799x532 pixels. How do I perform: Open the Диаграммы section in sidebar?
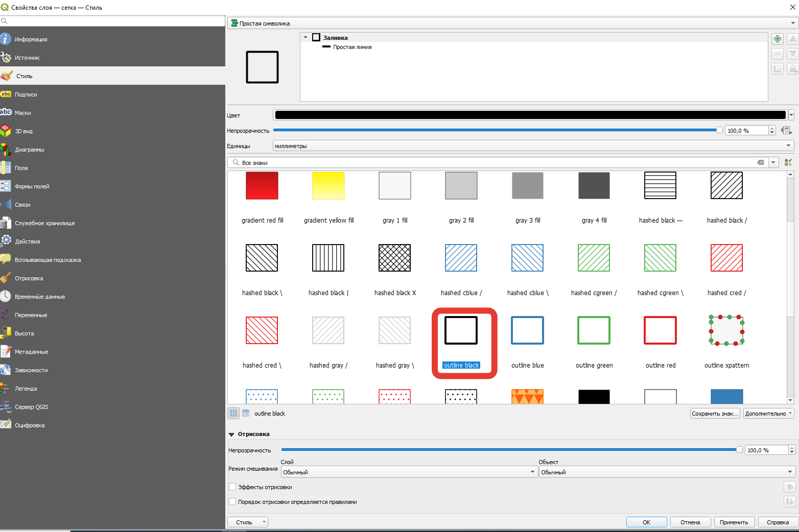[29, 150]
